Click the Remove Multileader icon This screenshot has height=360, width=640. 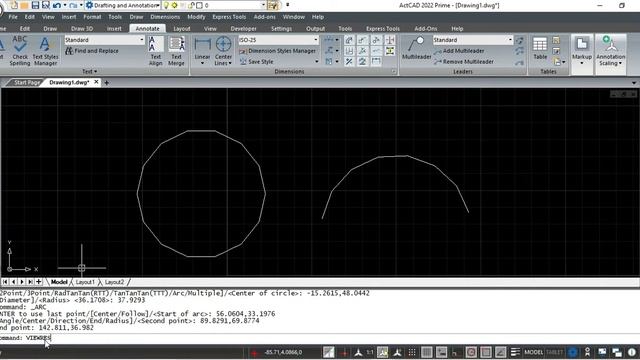(x=438, y=62)
